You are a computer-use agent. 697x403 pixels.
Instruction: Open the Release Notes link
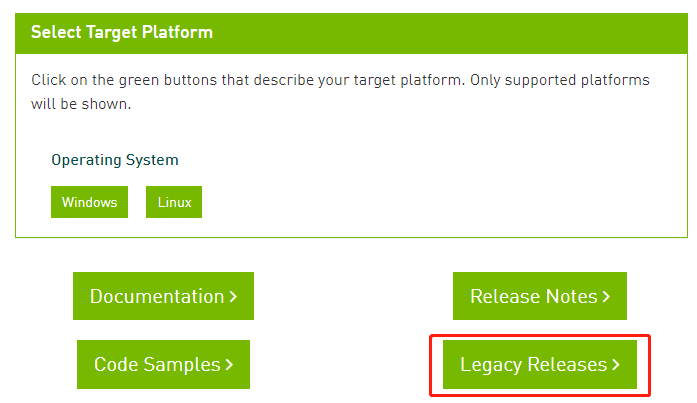click(x=540, y=296)
